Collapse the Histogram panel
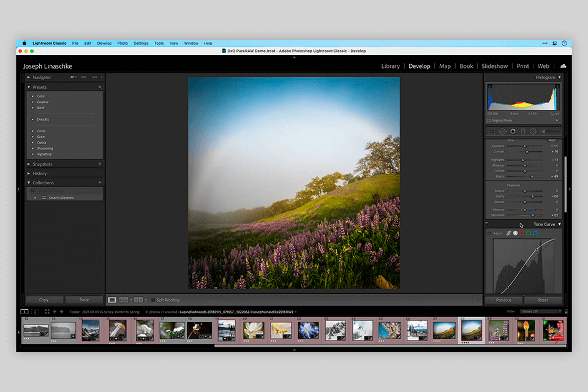The width and height of the screenshot is (588, 392). [x=559, y=77]
